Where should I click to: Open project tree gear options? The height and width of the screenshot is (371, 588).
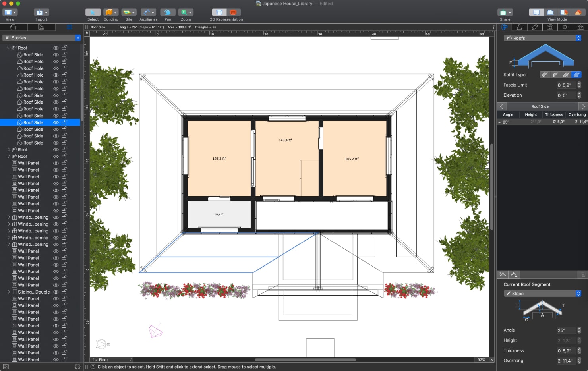(x=77, y=367)
